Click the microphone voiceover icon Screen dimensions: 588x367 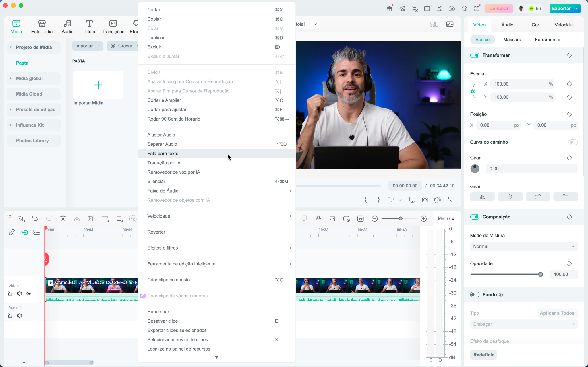(318, 219)
